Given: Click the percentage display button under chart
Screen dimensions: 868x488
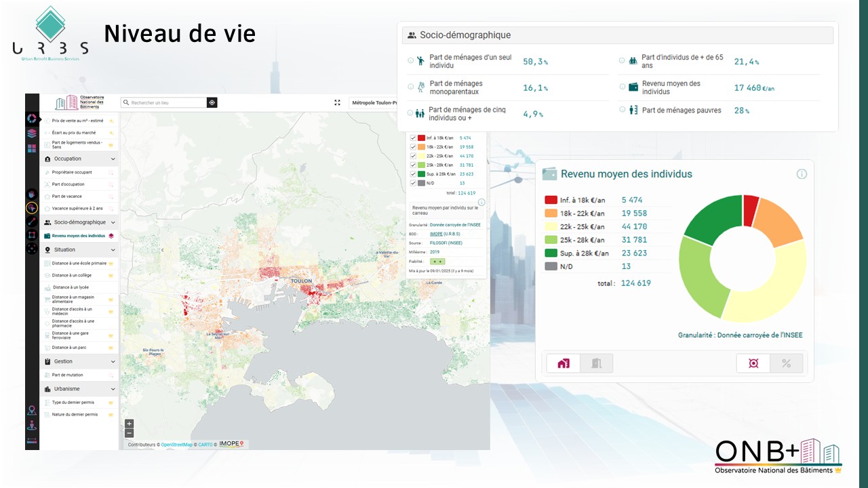Looking at the screenshot, I should pyautogui.click(x=786, y=363).
